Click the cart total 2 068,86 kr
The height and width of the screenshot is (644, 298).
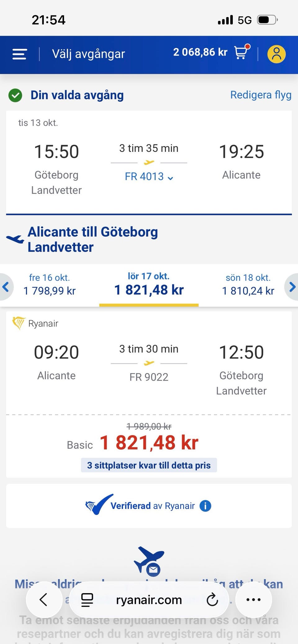(x=200, y=52)
